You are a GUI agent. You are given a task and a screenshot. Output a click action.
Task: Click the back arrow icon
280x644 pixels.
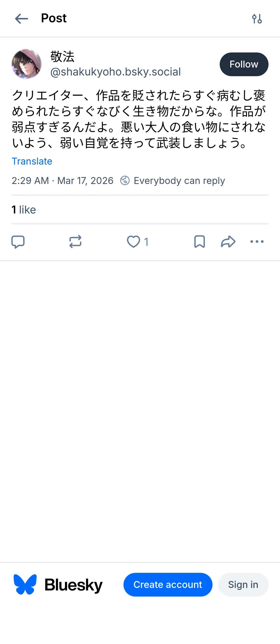[x=22, y=19]
